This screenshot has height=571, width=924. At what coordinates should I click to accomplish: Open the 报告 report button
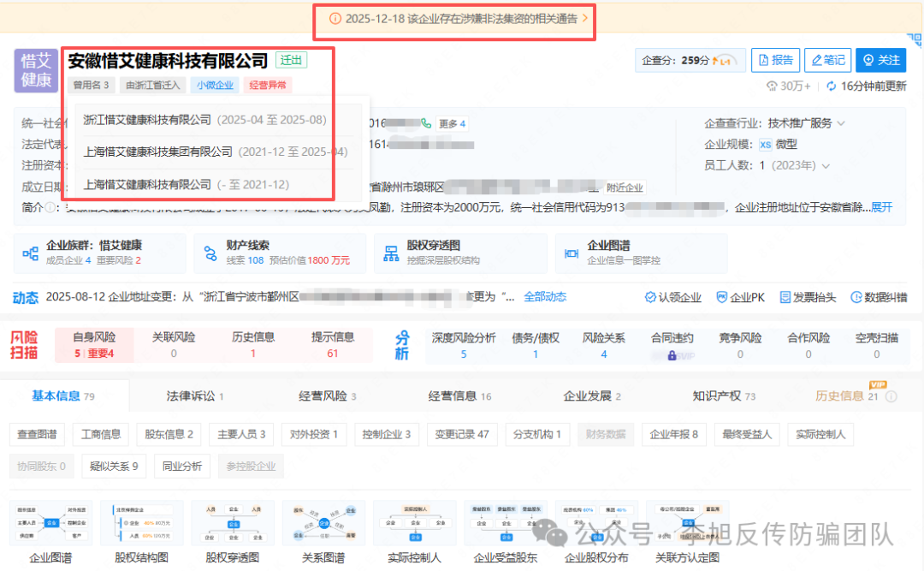(775, 60)
